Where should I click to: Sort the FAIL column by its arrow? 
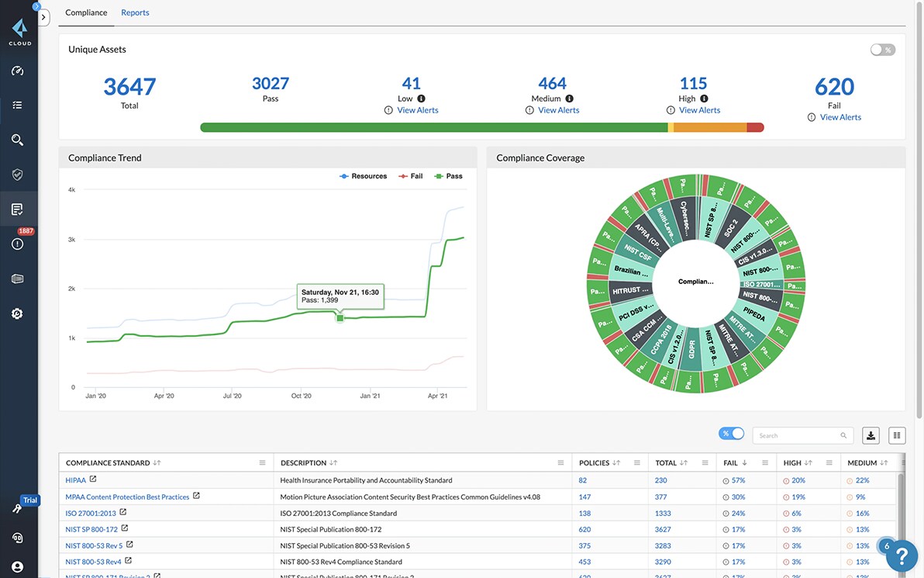click(x=743, y=462)
